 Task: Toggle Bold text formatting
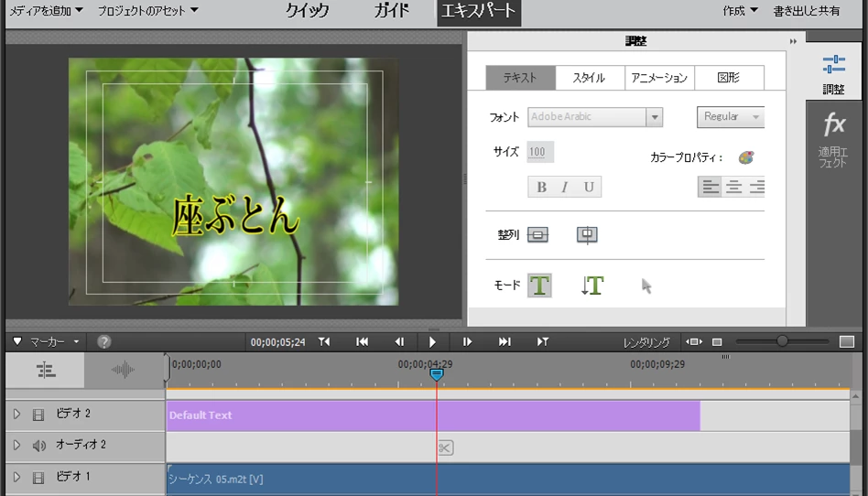tap(541, 187)
